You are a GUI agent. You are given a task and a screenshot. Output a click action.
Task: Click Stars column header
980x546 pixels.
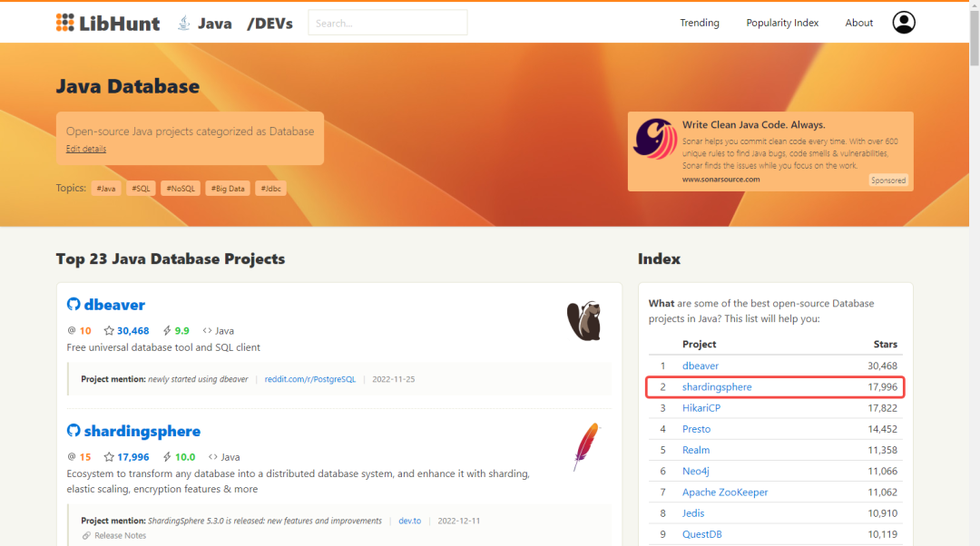[x=885, y=345]
